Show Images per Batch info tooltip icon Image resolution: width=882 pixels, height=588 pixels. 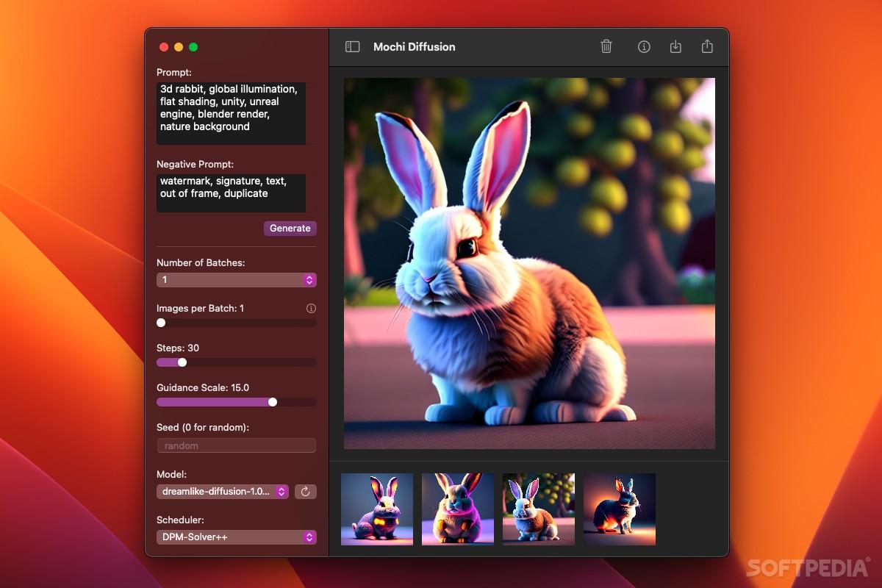coord(311,309)
